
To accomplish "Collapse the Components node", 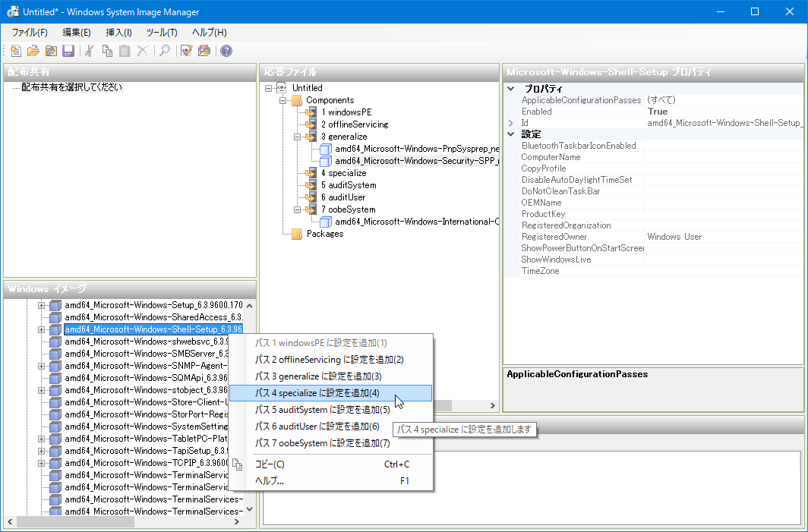I will pos(283,100).
